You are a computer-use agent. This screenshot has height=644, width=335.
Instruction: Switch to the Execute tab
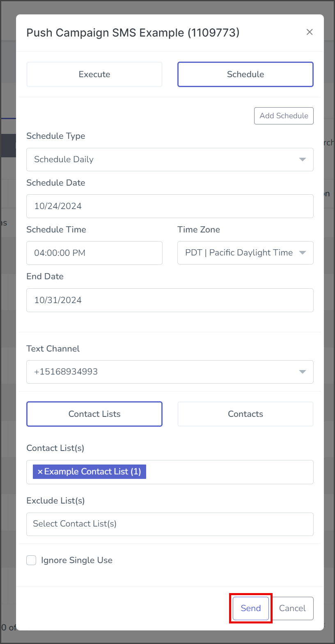click(x=94, y=74)
